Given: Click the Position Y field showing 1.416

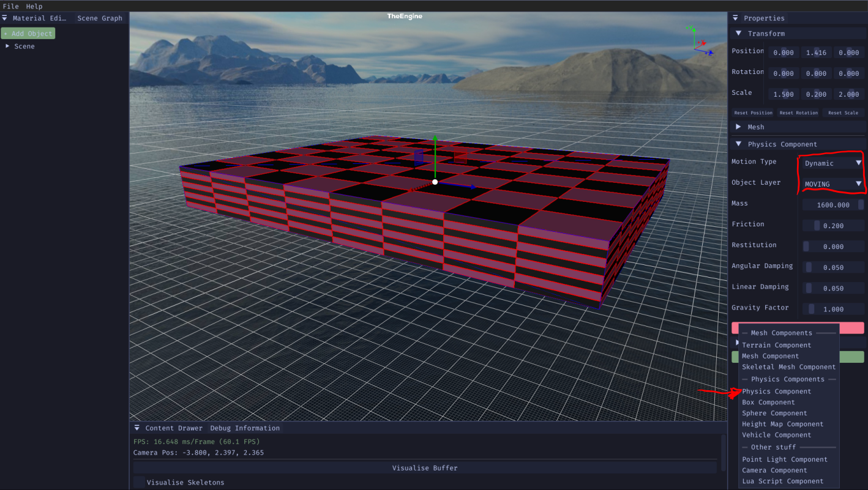Looking at the screenshot, I should click(x=816, y=53).
